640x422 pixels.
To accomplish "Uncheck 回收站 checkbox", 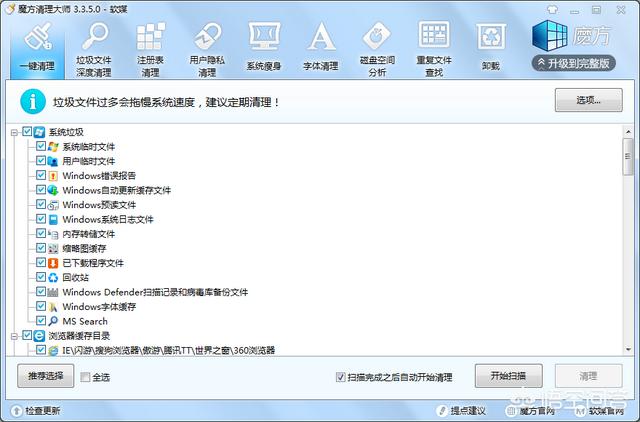I will pyautogui.click(x=40, y=277).
